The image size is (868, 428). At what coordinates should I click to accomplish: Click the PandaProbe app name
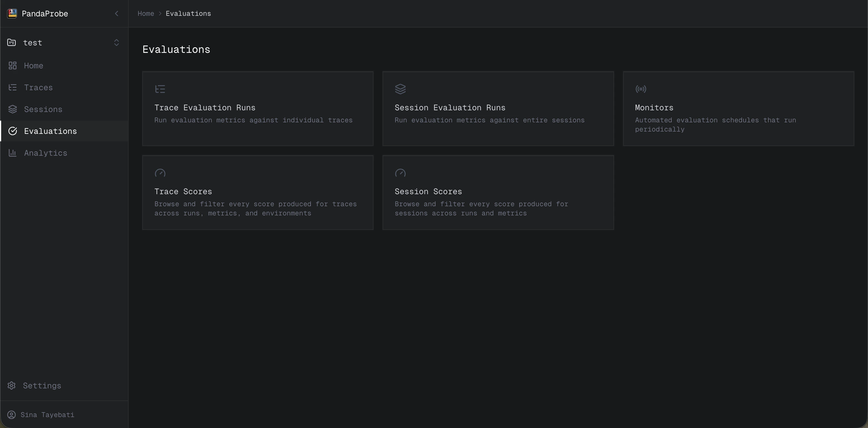[x=45, y=14]
